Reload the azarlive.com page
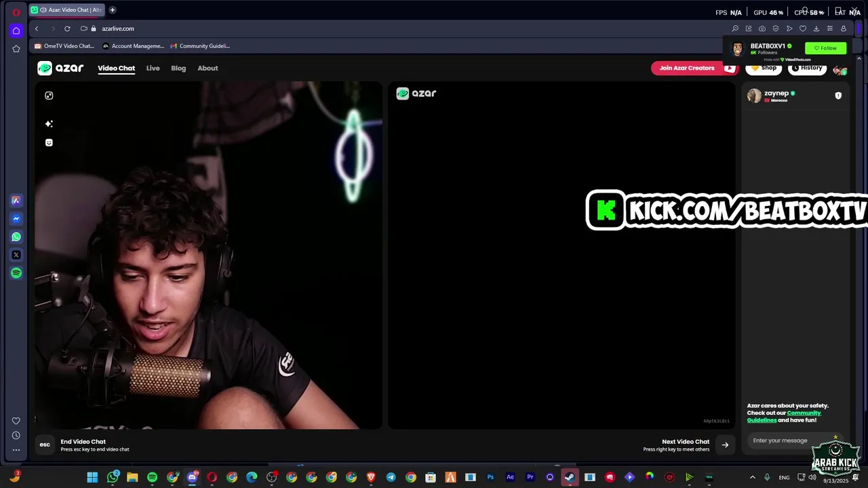The height and width of the screenshot is (488, 868). coord(67,28)
